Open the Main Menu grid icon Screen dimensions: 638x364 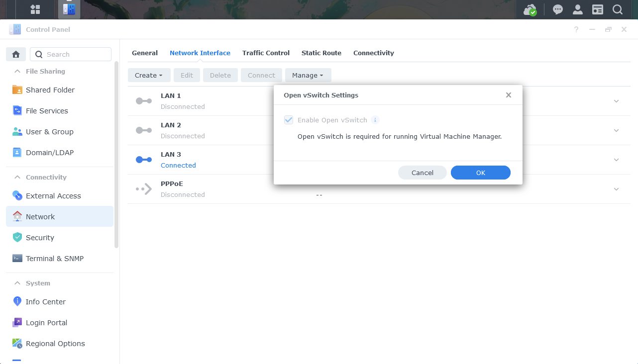click(x=35, y=9)
